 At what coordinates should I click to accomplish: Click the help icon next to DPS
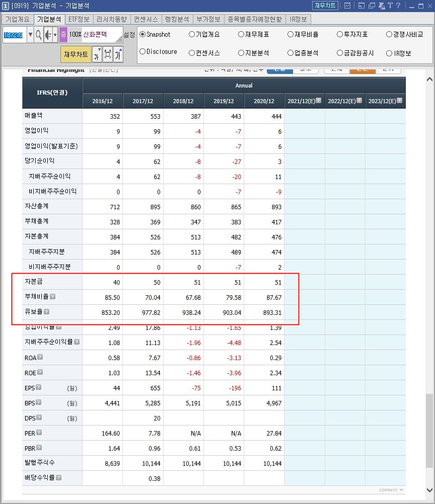pos(39,417)
